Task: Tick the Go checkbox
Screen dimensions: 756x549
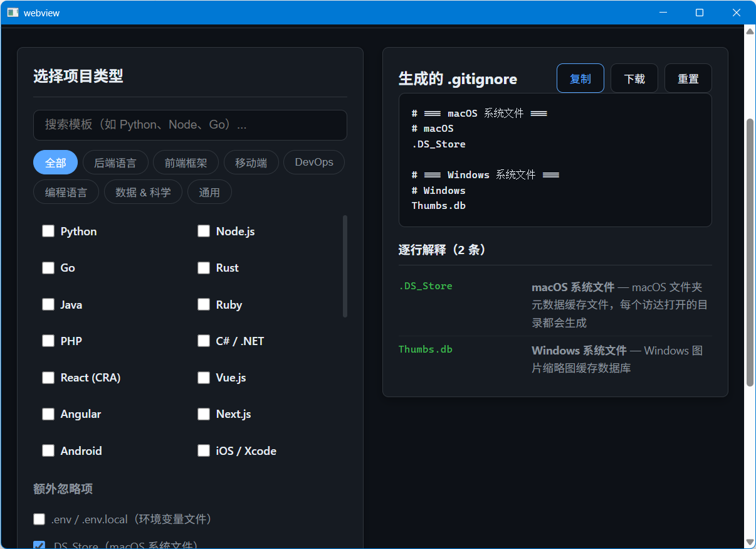Action: pyautogui.click(x=48, y=268)
